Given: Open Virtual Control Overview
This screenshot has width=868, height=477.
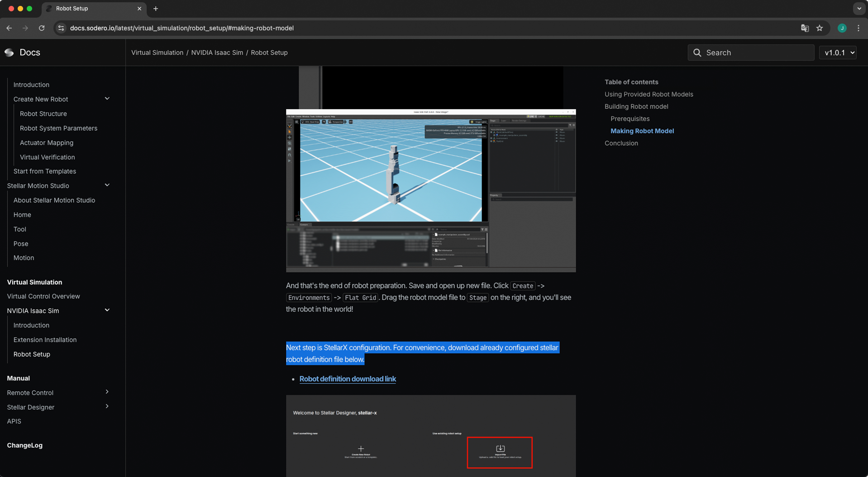Looking at the screenshot, I should click(x=43, y=296).
